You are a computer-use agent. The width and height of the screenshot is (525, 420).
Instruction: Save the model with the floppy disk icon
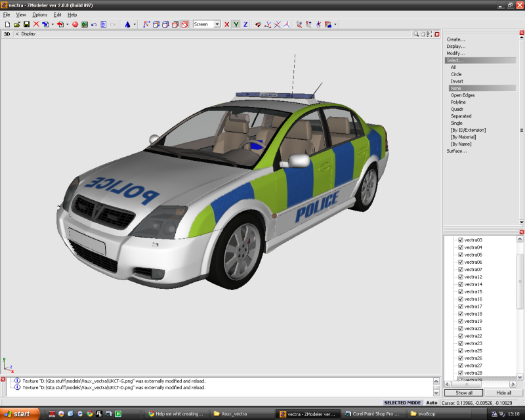[x=26, y=24]
